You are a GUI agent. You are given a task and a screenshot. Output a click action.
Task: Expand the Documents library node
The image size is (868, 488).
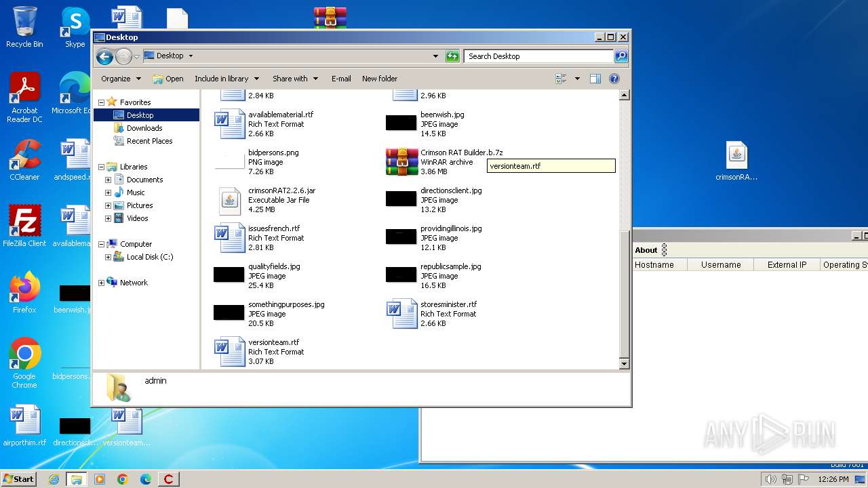click(x=108, y=180)
